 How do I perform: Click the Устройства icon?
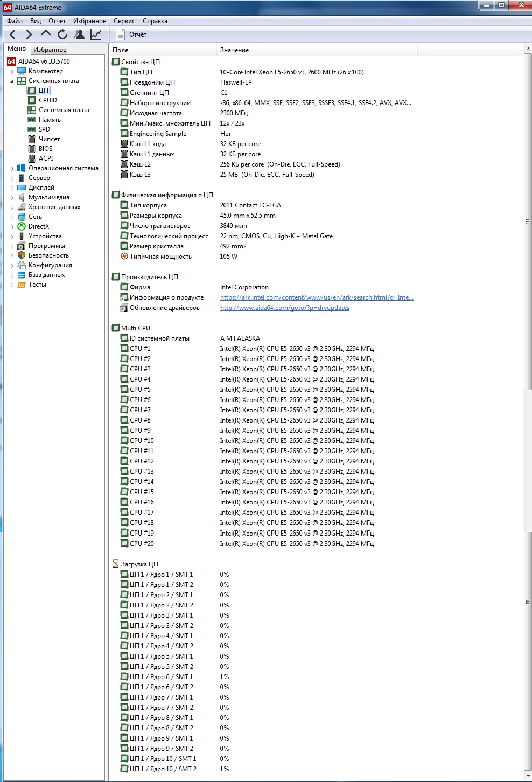click(22, 236)
